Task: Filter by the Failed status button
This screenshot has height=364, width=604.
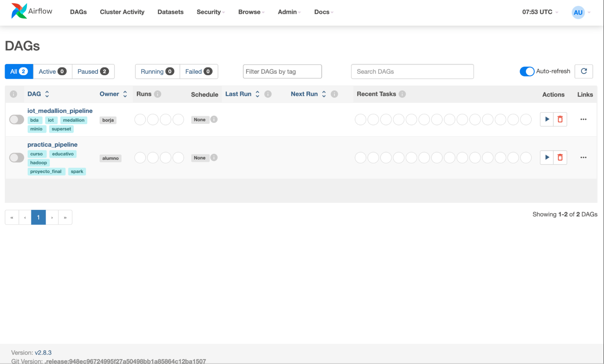Action: [199, 71]
